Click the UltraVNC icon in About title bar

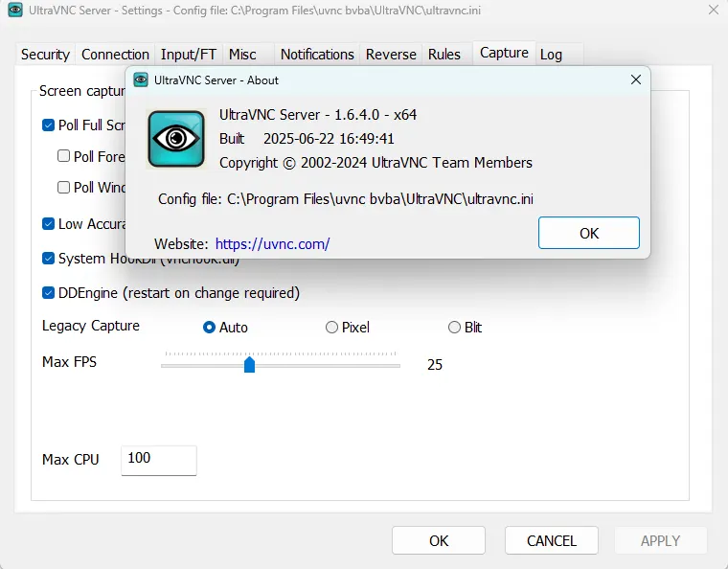pos(141,80)
